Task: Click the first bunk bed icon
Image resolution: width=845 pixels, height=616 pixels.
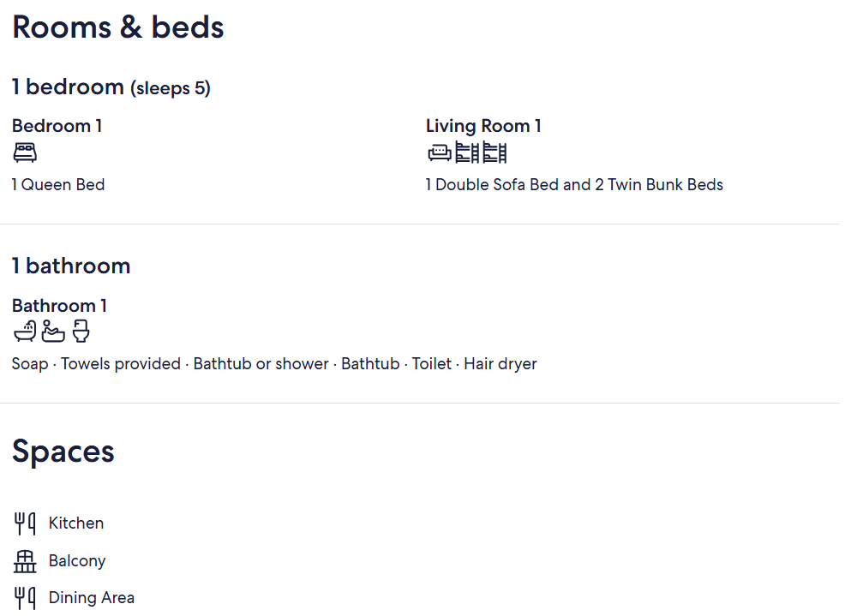Action: 467,153
